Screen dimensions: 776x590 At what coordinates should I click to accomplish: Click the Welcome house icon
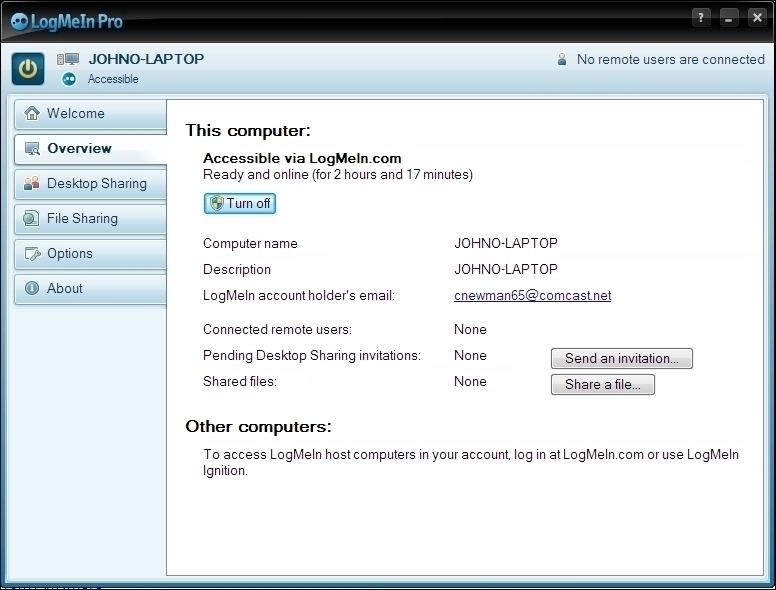32,113
